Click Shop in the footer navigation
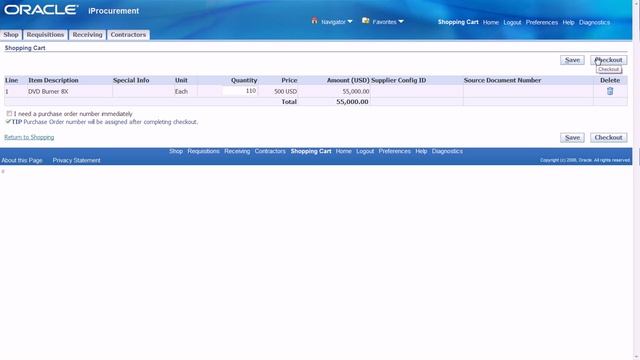The image size is (640, 360). click(176, 151)
